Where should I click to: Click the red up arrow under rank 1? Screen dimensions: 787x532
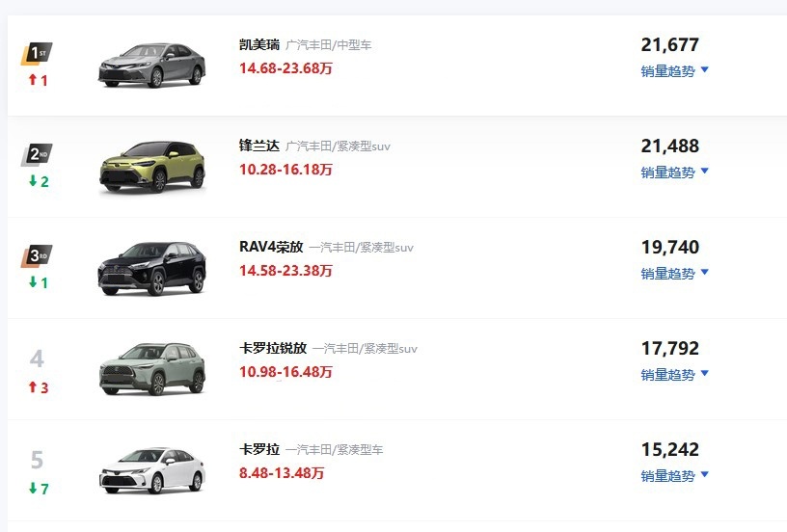click(x=33, y=79)
